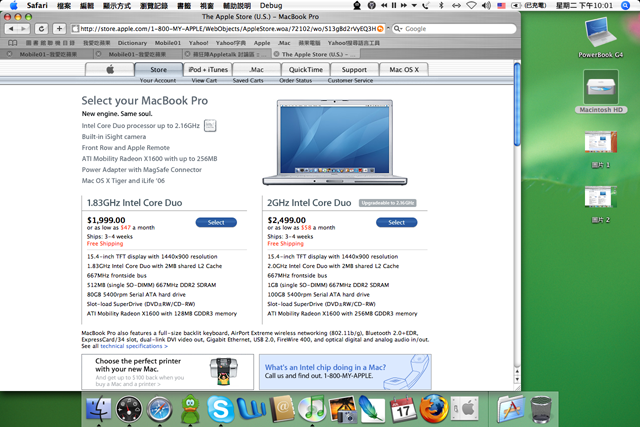Open the input language flag menu

[501, 5]
